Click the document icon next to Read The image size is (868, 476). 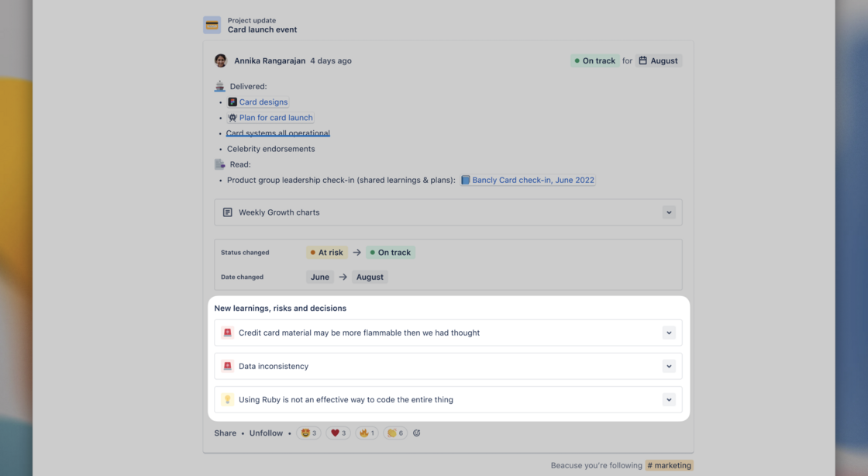coord(219,164)
